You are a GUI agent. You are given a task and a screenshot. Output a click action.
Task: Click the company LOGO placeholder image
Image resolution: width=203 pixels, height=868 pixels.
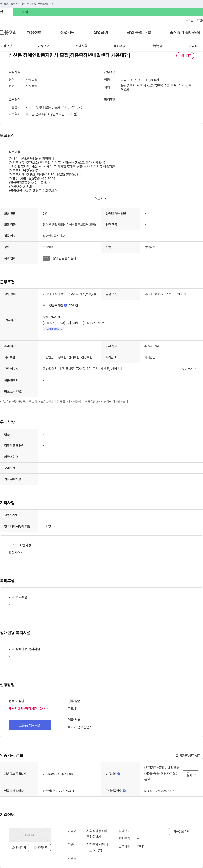tap(30, 835)
